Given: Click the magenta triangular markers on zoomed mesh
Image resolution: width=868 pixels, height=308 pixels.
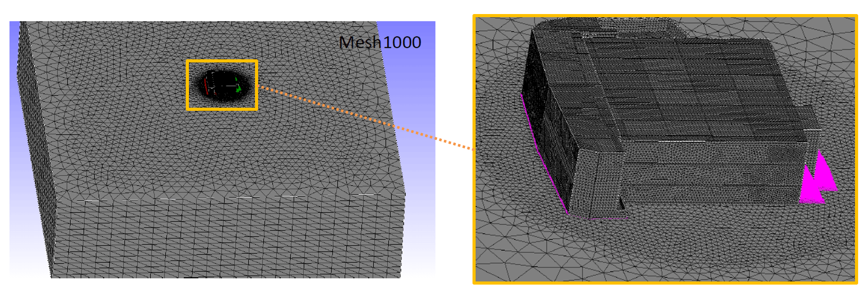Looking at the screenshot, I should [819, 177].
